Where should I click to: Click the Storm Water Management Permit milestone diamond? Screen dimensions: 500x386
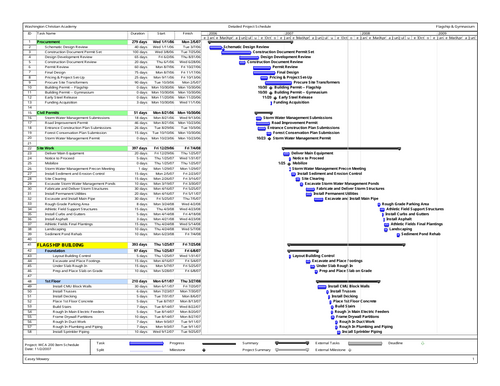point(269,139)
